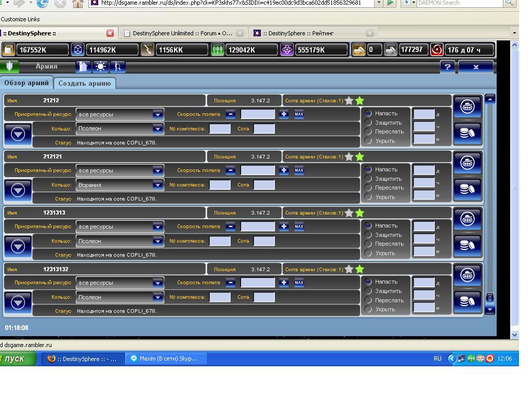The width and height of the screenshot is (532, 399).
Task: Click the green shield icon next to Армия
Action: click(x=9, y=66)
